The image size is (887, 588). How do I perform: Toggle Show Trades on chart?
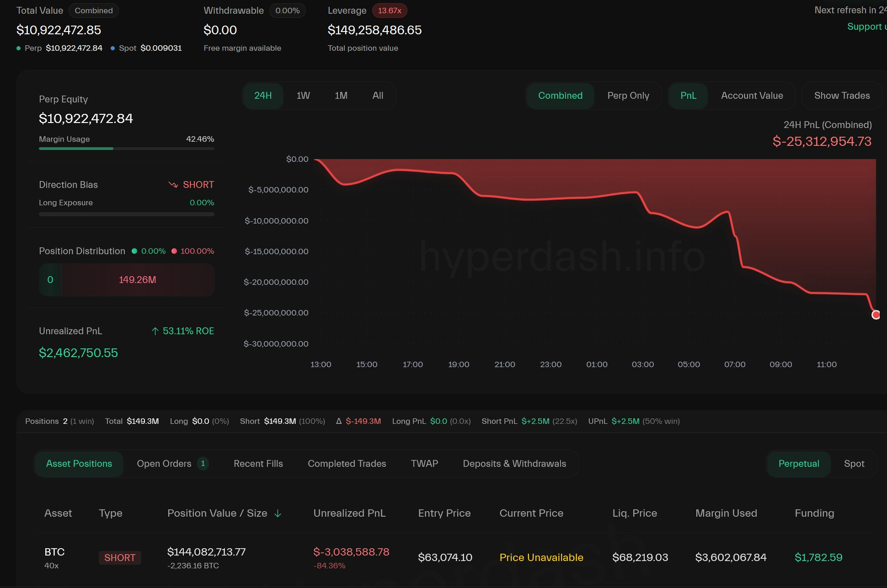[x=842, y=96]
